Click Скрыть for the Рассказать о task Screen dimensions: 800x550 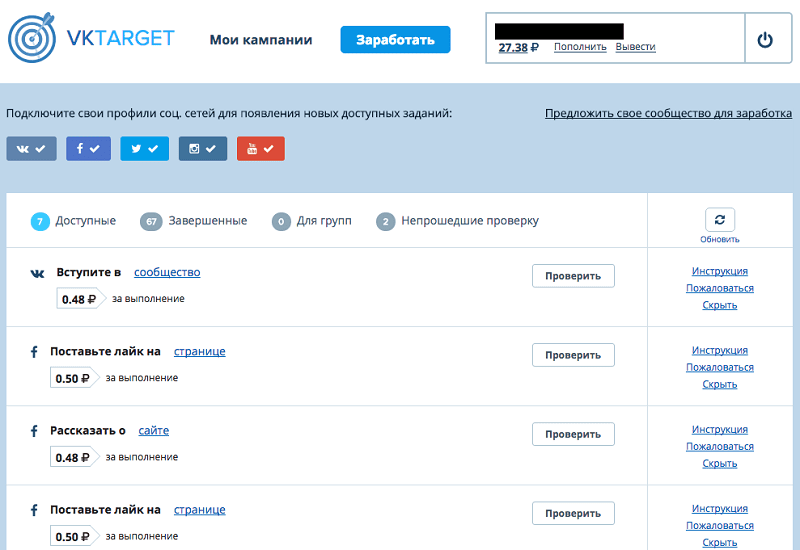(720, 463)
